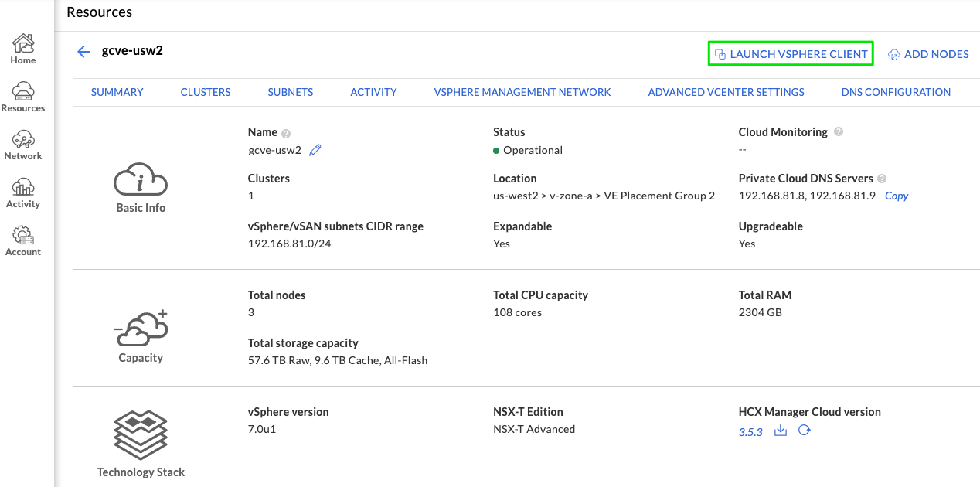Go back using the left arrow
980x487 pixels.
pyautogui.click(x=83, y=52)
